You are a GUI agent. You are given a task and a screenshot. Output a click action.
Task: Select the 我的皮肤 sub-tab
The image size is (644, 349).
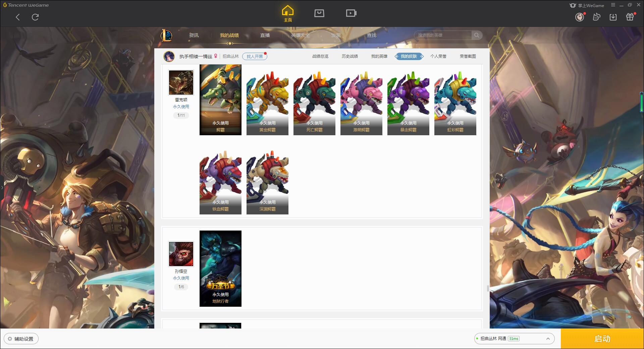coord(409,56)
